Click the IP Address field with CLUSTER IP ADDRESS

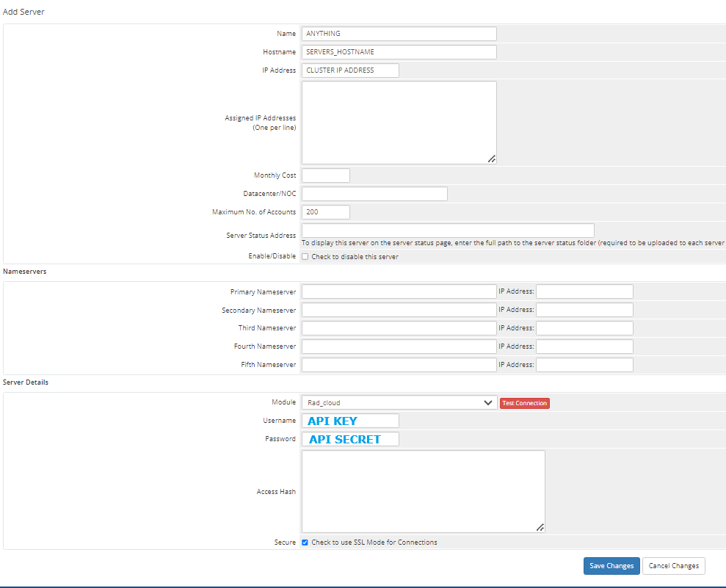coord(350,70)
